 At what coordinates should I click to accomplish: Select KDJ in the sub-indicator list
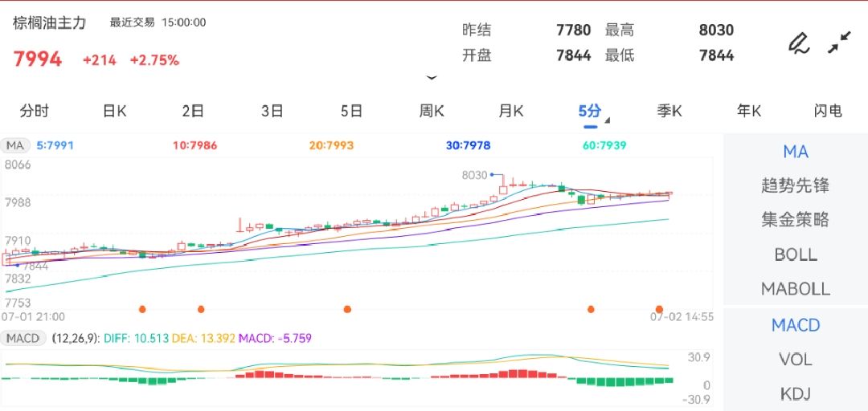click(796, 394)
